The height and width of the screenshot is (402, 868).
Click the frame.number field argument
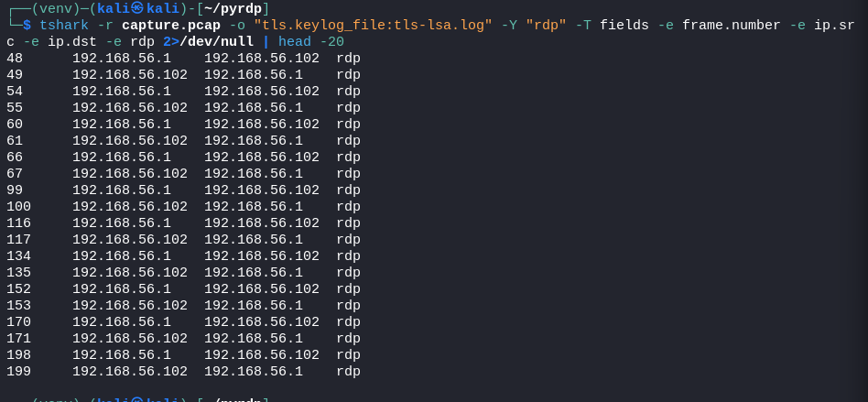pos(731,25)
